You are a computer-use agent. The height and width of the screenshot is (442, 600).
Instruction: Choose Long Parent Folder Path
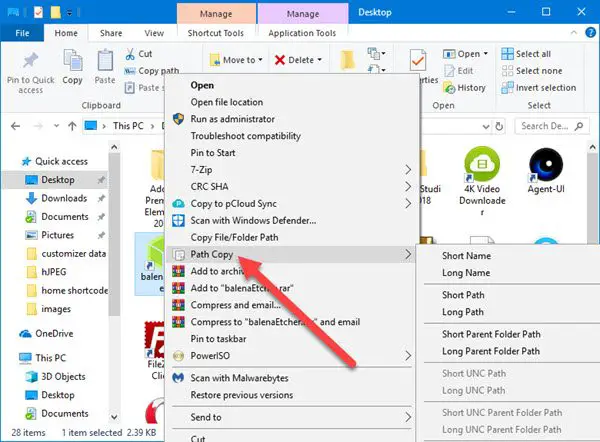point(491,351)
